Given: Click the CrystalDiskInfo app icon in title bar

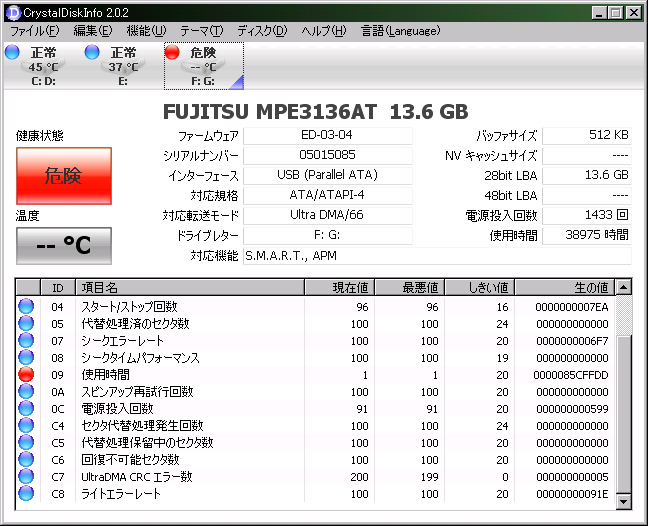Looking at the screenshot, I should coord(14,13).
